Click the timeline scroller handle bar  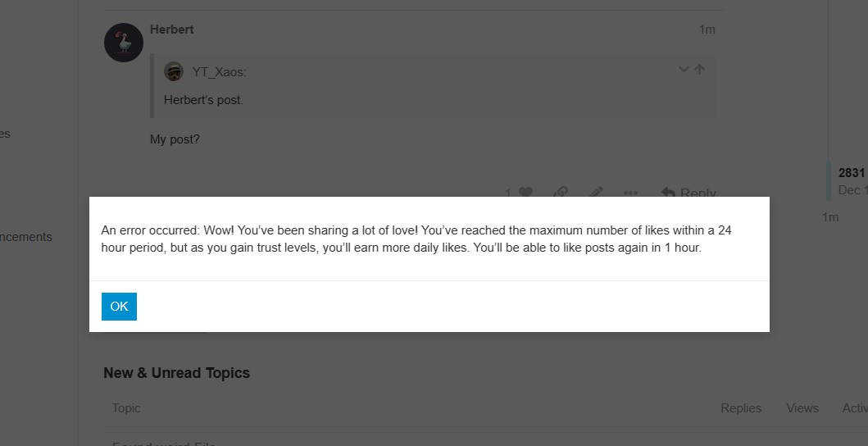click(829, 181)
